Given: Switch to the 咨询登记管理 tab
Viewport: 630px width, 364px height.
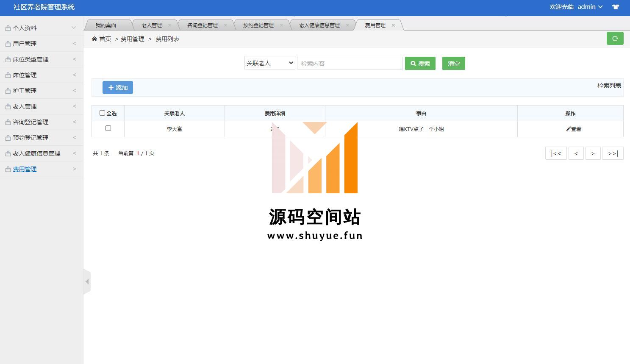Looking at the screenshot, I should pos(203,25).
